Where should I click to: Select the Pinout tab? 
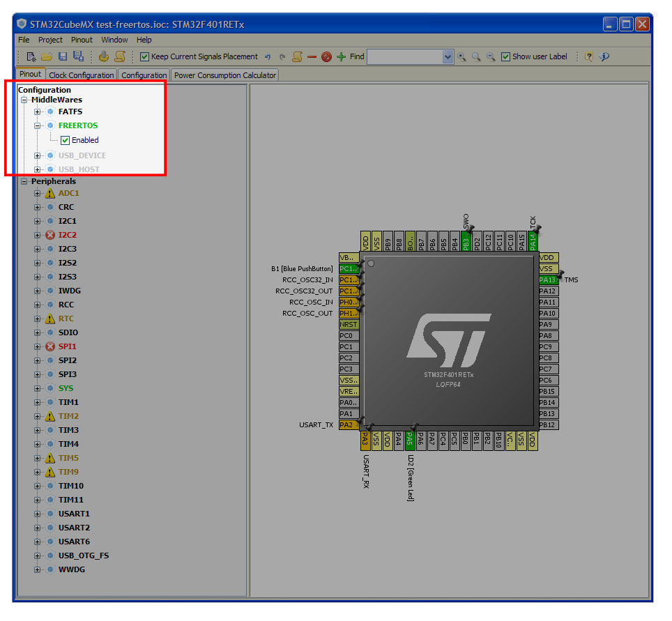coord(30,74)
